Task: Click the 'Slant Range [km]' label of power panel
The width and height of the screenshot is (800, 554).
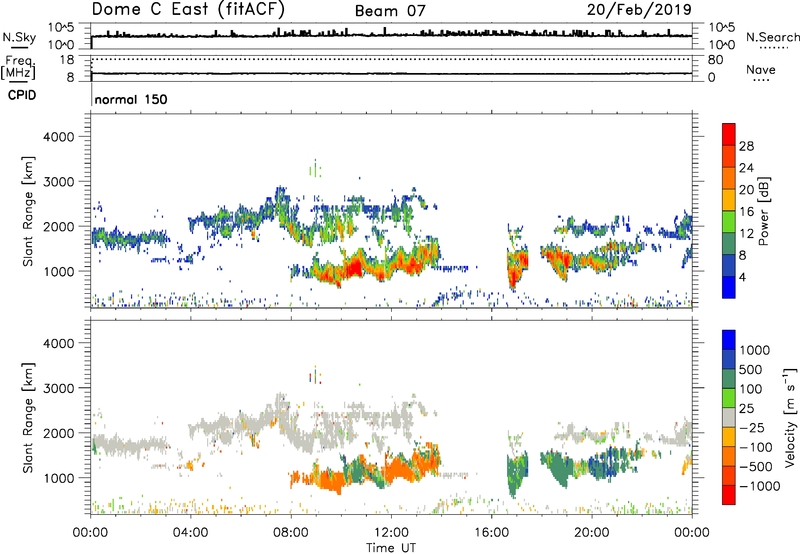Action: click(x=28, y=211)
